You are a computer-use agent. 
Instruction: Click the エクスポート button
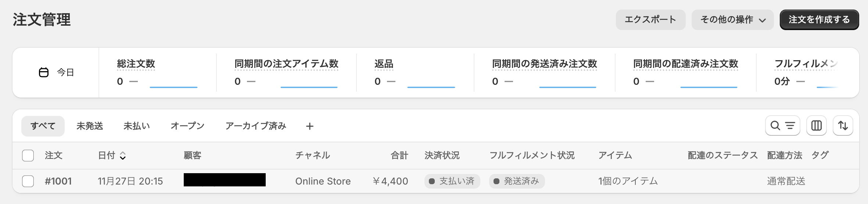(650, 20)
